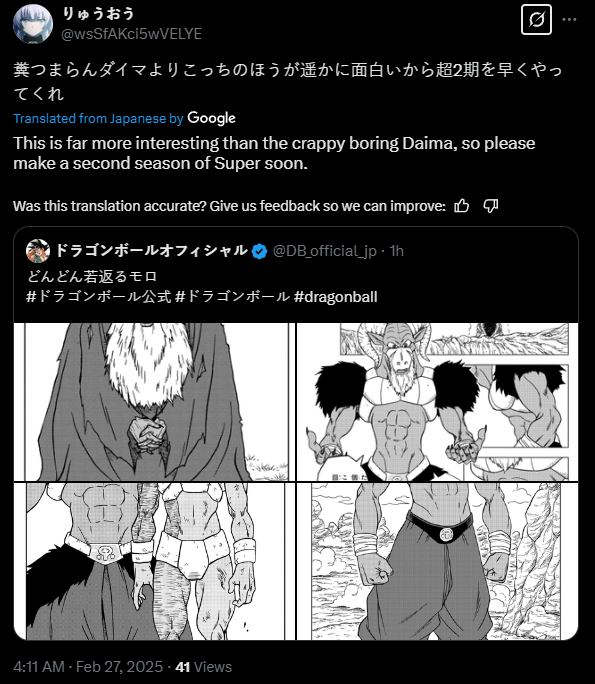
Task: Click the #ドラゴンボール公式 hashtag
Action: pyautogui.click(x=99, y=297)
